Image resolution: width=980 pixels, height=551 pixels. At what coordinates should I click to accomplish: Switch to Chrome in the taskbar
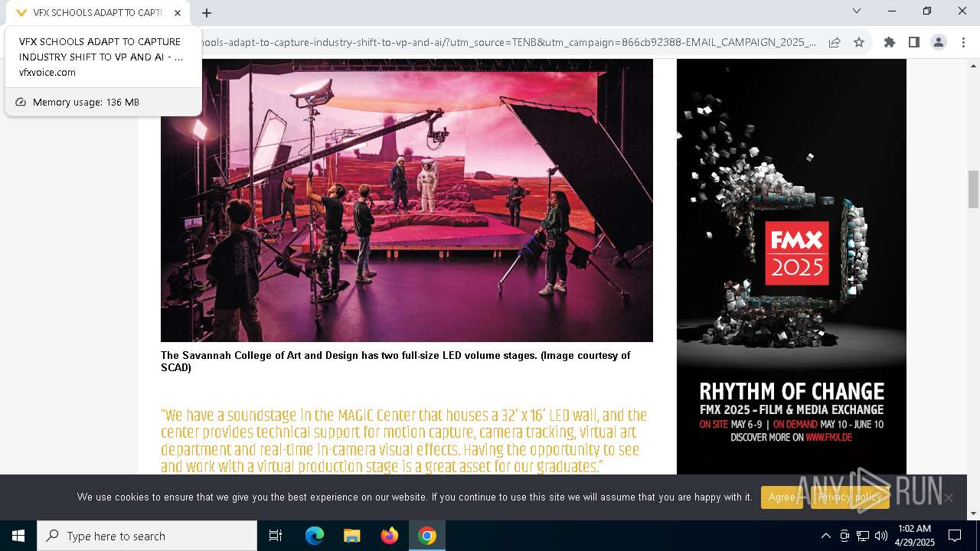click(x=427, y=536)
